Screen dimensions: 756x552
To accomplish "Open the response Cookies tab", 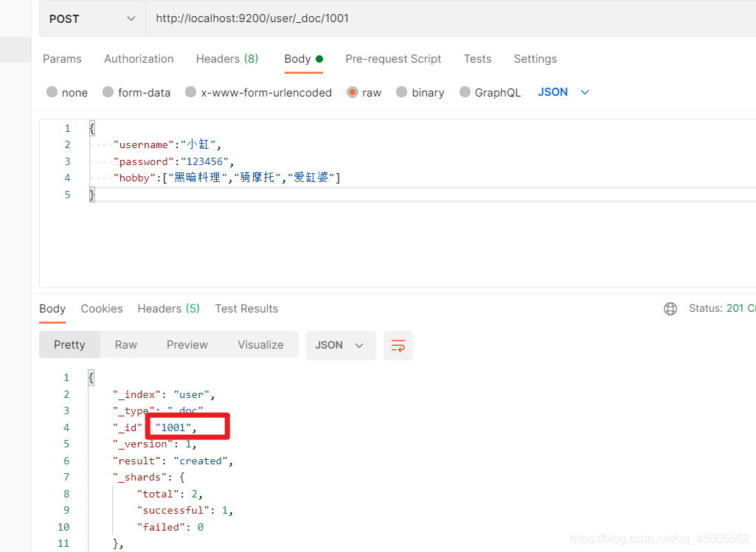I will click(102, 309).
